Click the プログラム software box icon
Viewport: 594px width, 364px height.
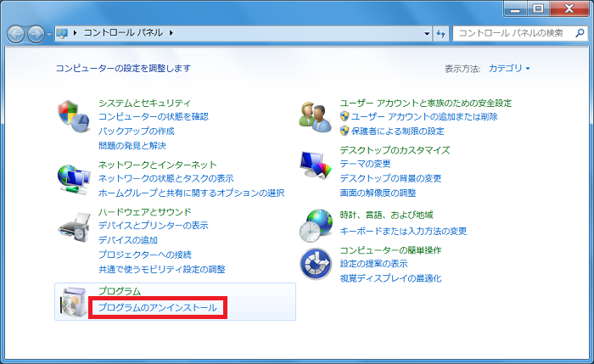74,302
